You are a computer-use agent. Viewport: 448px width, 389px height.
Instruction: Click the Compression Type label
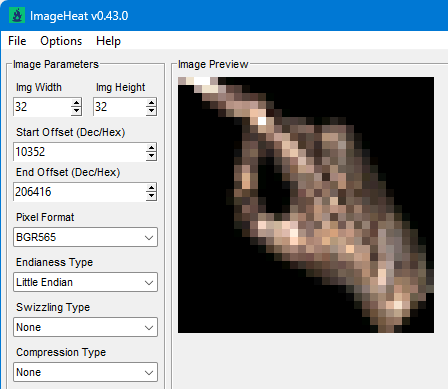click(x=61, y=352)
